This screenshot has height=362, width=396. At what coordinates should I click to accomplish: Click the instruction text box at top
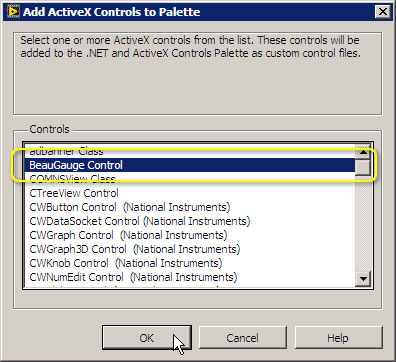[x=198, y=74]
